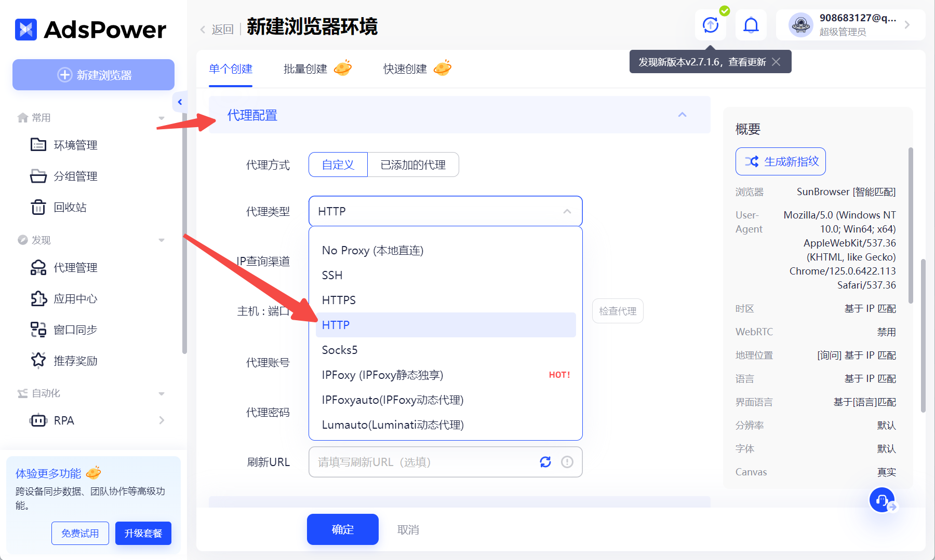Click the user avatar icon
Viewport: 935px width, 560px height.
click(800, 25)
